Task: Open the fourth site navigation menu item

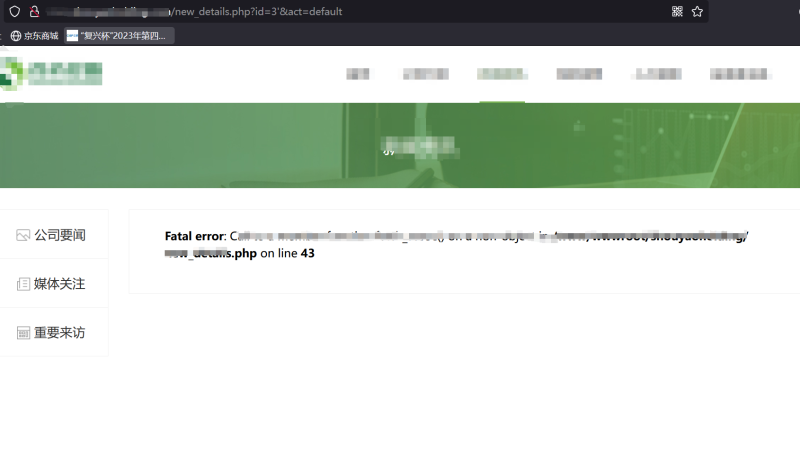Action: pyautogui.click(x=579, y=74)
